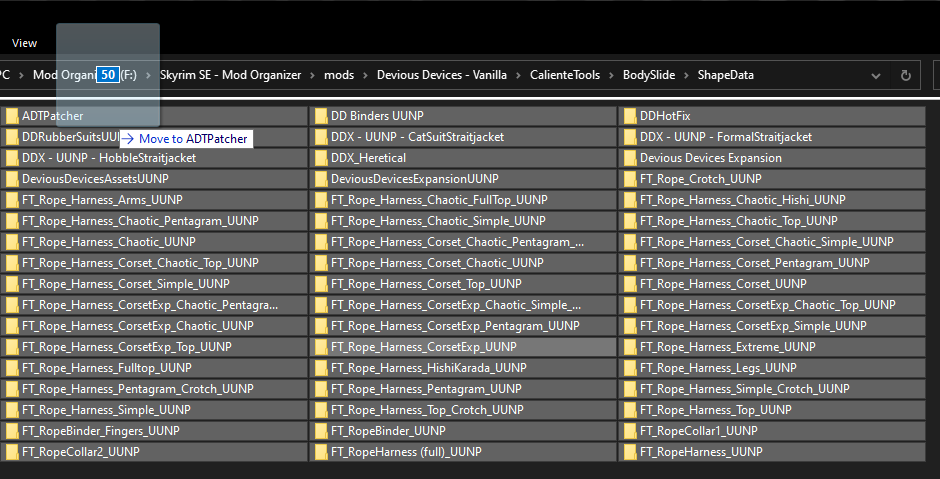Image resolution: width=940 pixels, height=479 pixels.
Task: Click FT_RopeCollar1_UUNP folder name
Action: tap(698, 430)
